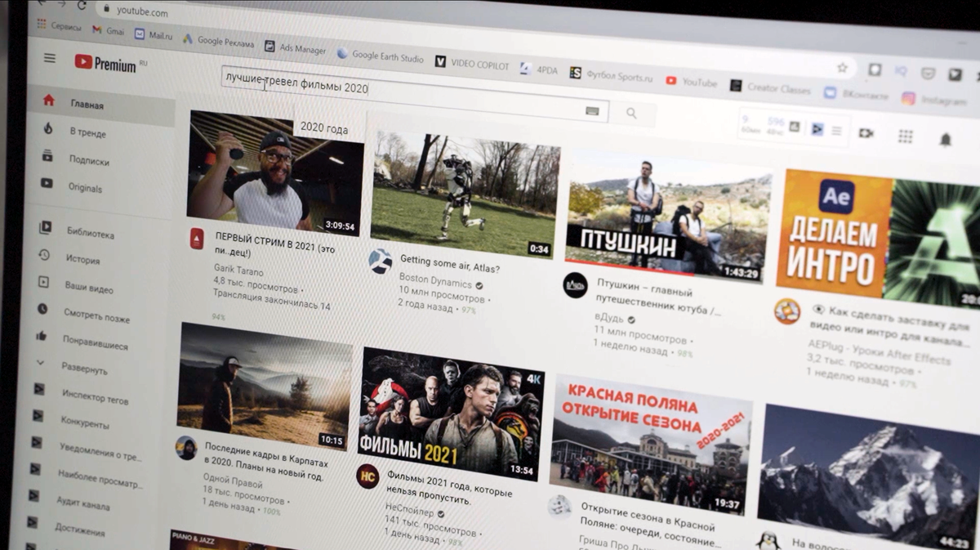980x550 pixels.
Task: Open the Boston Dynamics channel name
Action: 434,283
